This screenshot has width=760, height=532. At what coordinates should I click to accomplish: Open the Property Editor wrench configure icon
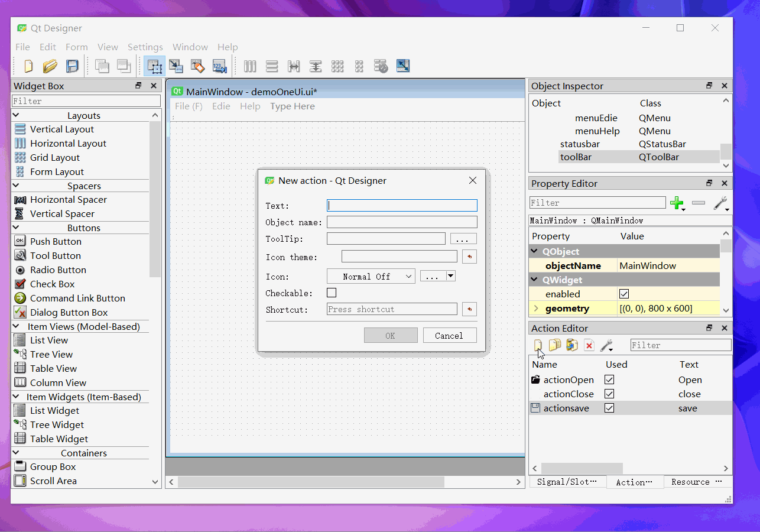click(x=721, y=203)
